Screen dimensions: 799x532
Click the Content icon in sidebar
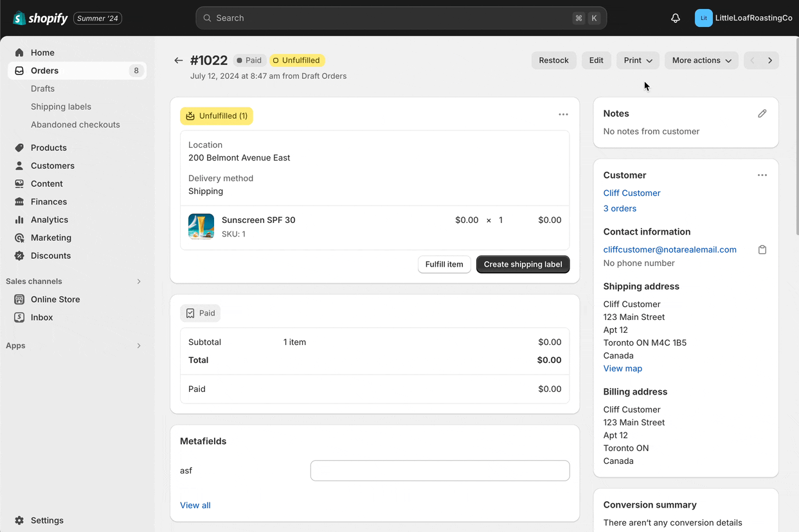pyautogui.click(x=19, y=184)
